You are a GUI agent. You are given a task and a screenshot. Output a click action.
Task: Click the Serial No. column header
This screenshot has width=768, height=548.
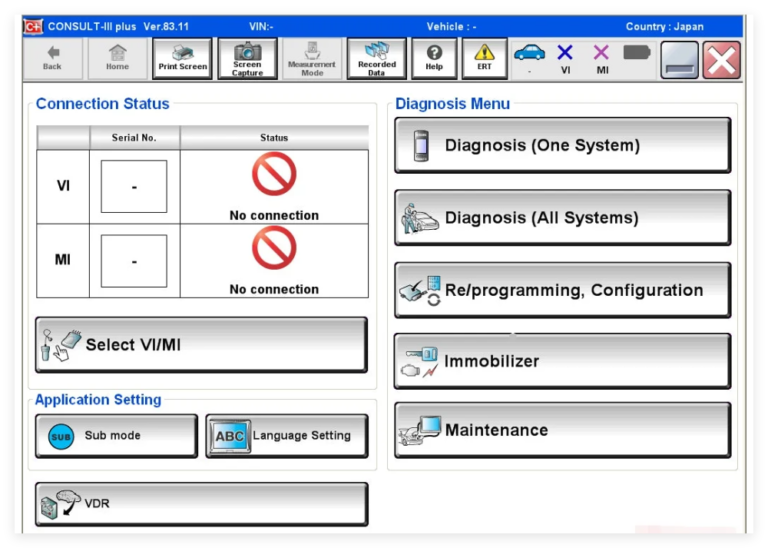[x=134, y=138]
